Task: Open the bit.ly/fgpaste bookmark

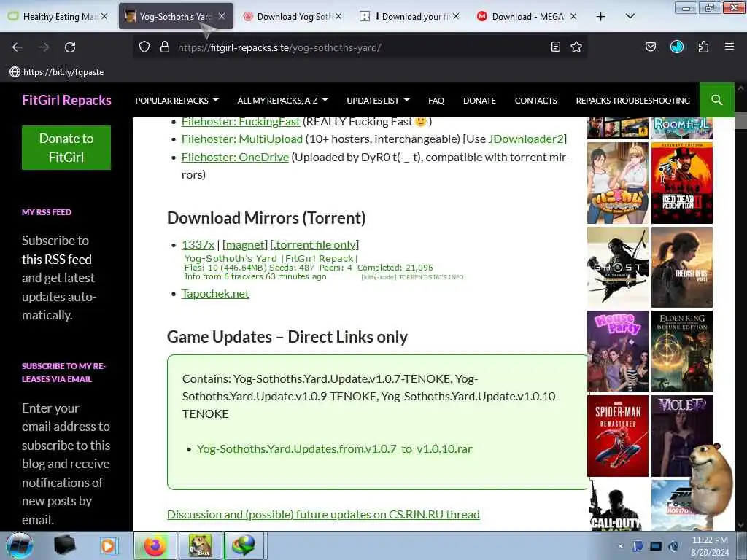Action: [x=57, y=72]
